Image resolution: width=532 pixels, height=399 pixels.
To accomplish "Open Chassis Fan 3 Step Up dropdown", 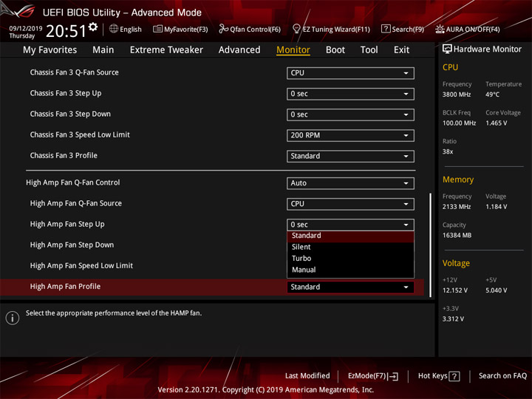I will (350, 94).
